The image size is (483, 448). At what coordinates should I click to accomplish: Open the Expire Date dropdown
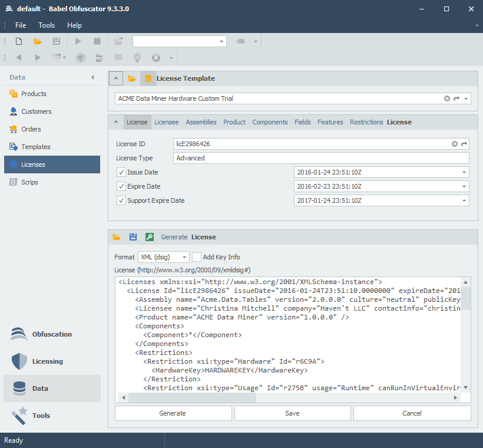pos(464,186)
